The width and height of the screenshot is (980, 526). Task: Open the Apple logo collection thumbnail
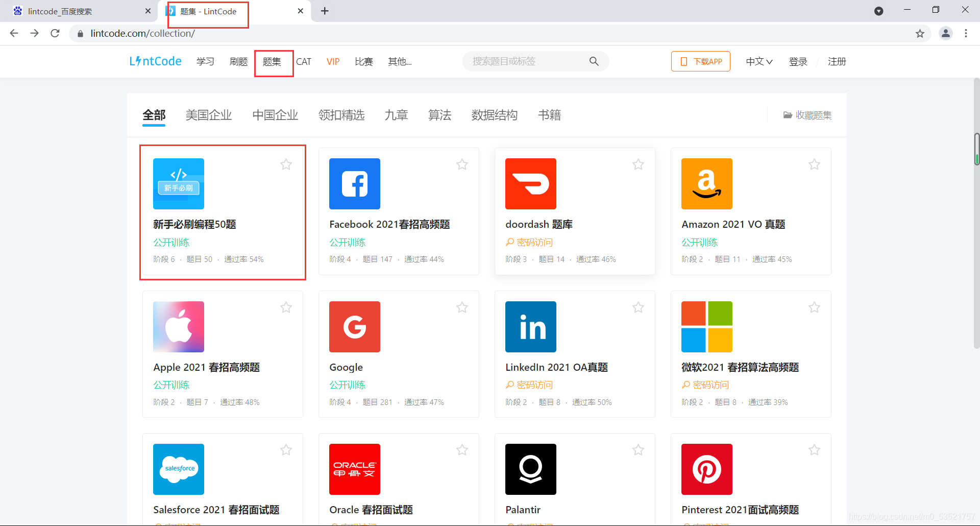179,327
